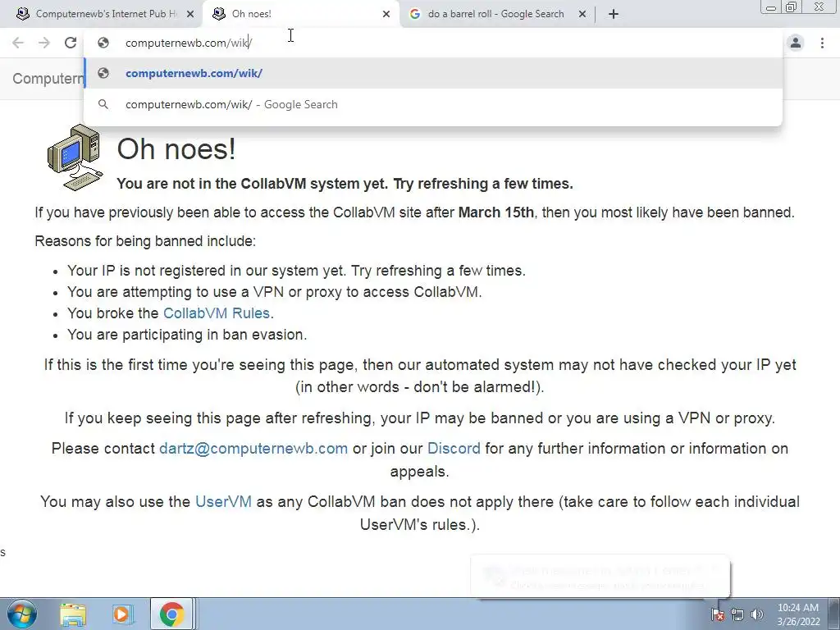Open the network tray icon
The image size is (840, 630).
(737, 614)
